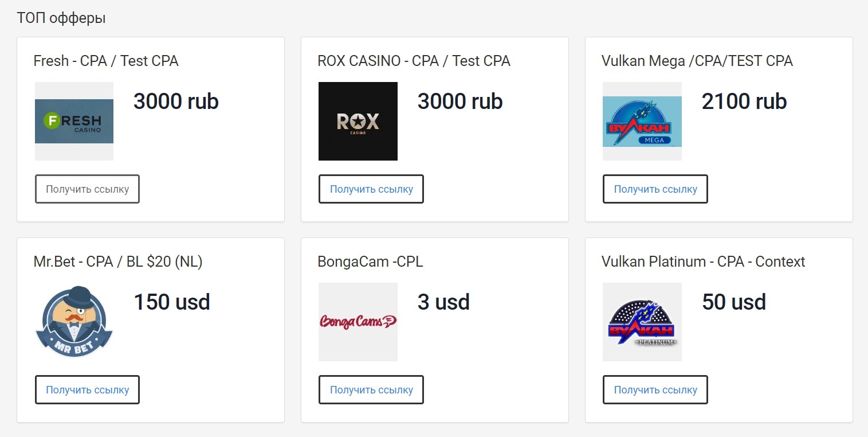Open Mr.Bet - CPA / BL $20 title
Image resolution: width=868 pixels, height=437 pixels.
pos(118,262)
